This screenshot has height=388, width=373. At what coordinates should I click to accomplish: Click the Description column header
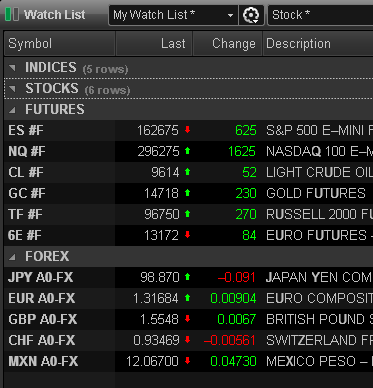click(x=318, y=44)
